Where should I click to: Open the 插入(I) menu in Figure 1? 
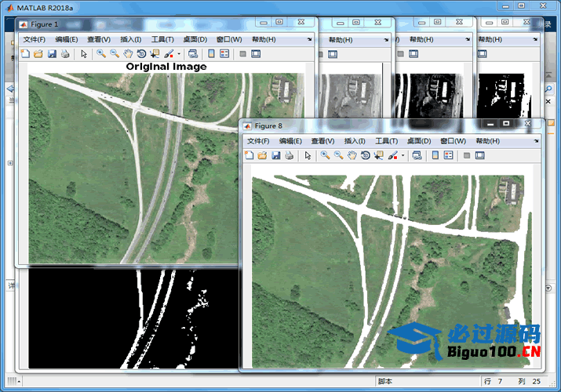tap(130, 39)
